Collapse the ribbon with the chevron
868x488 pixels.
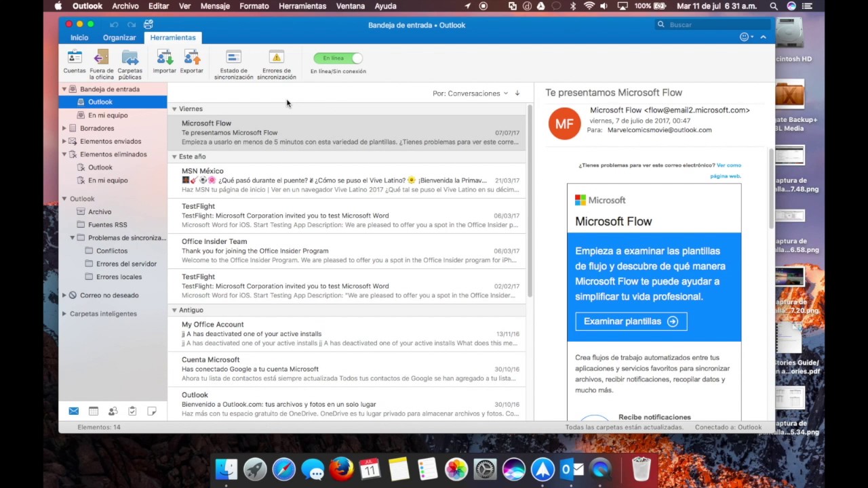click(x=763, y=37)
